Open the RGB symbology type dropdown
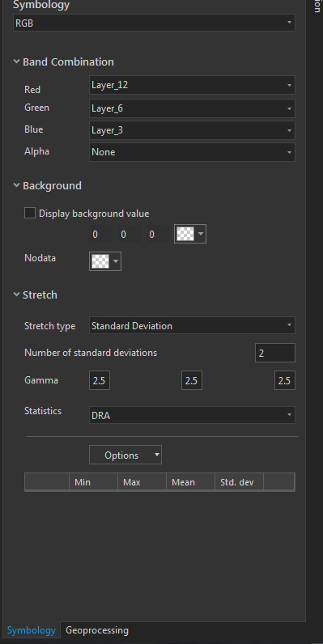 pos(154,23)
